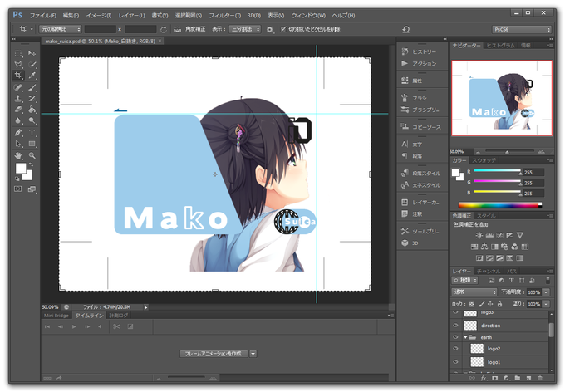Viewport: 565px width, 392px height.
Task: Select the Quick Selection tool
Action: pyautogui.click(x=32, y=65)
